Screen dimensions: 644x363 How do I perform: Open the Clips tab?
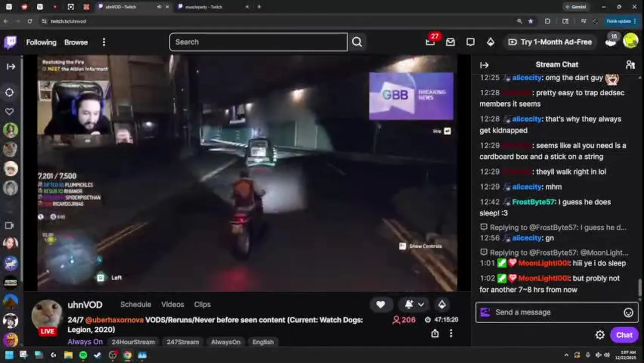tap(202, 305)
